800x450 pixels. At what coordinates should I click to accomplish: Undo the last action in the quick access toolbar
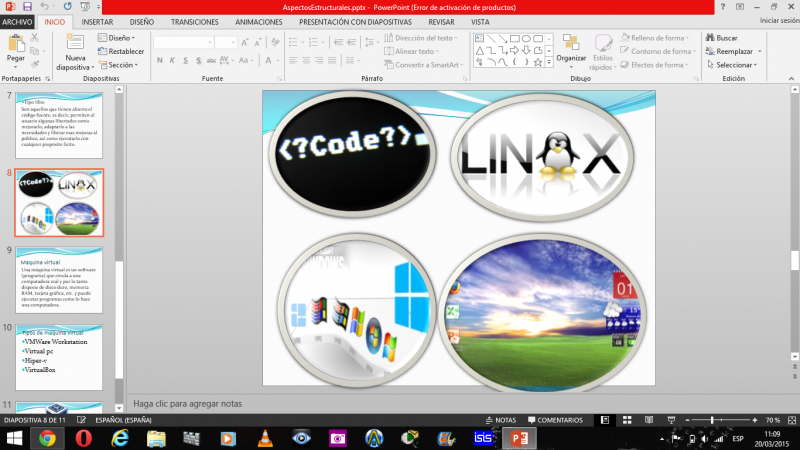coord(44,7)
